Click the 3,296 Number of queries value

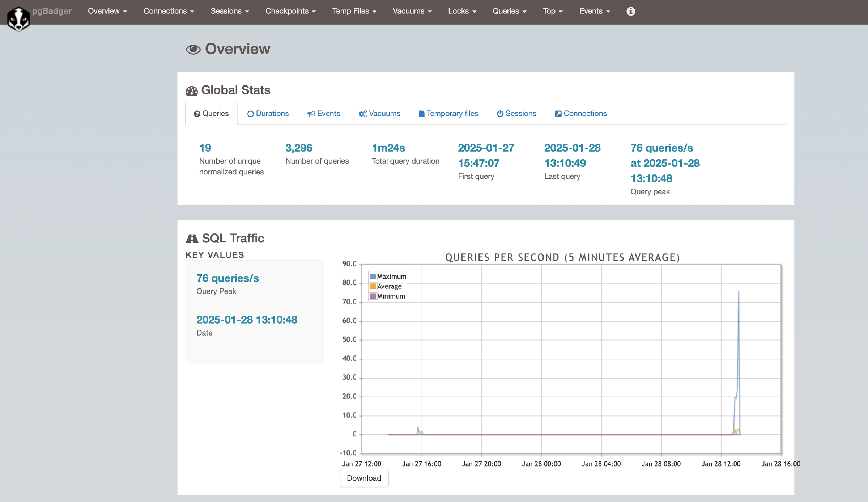coord(299,148)
